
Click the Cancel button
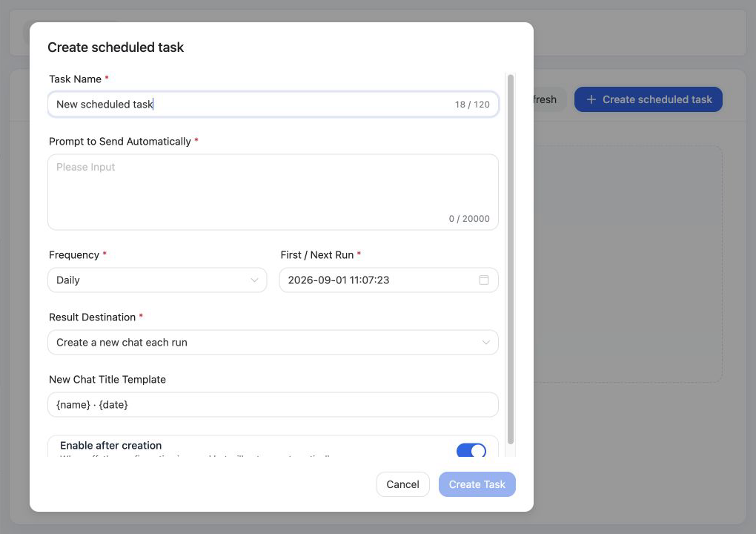coord(402,484)
